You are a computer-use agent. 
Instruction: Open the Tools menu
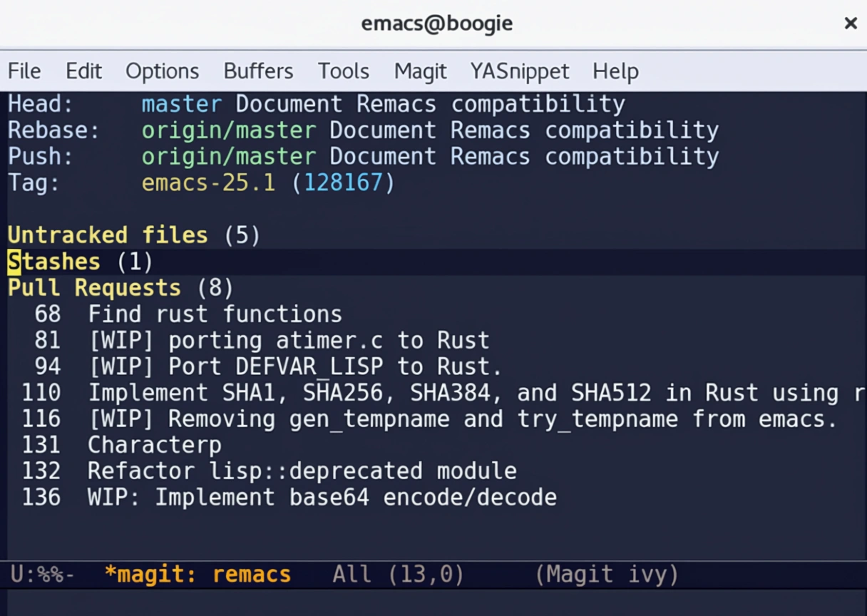[x=343, y=71]
